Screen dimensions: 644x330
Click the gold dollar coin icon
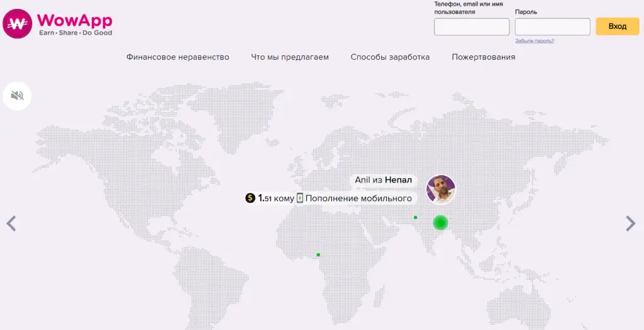[250, 198]
